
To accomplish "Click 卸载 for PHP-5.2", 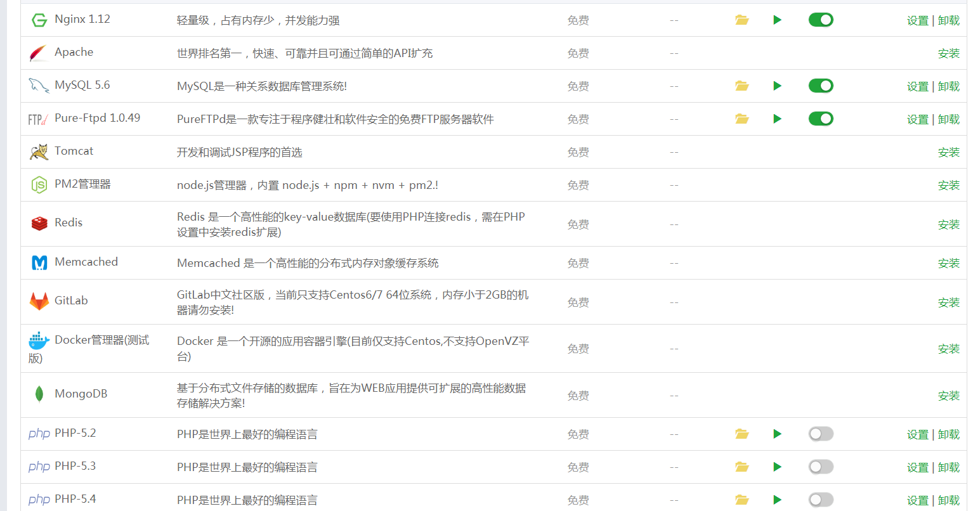I will (x=949, y=435).
